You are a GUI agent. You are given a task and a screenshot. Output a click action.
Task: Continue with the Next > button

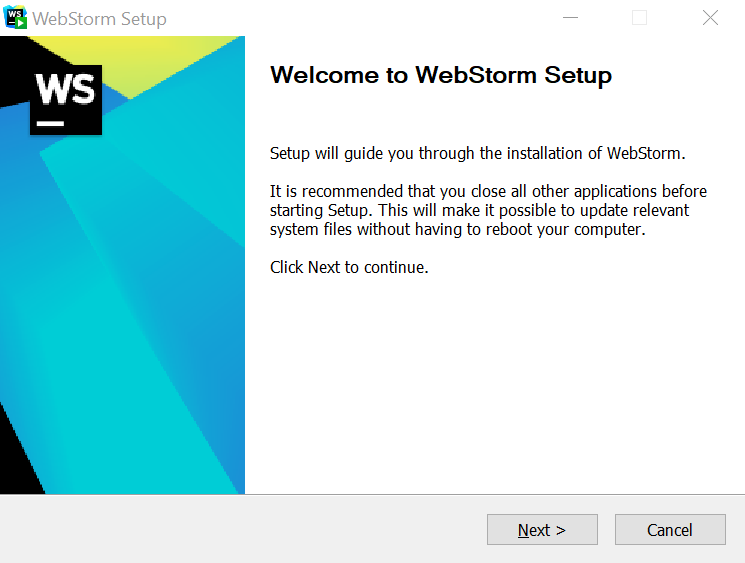click(x=542, y=529)
